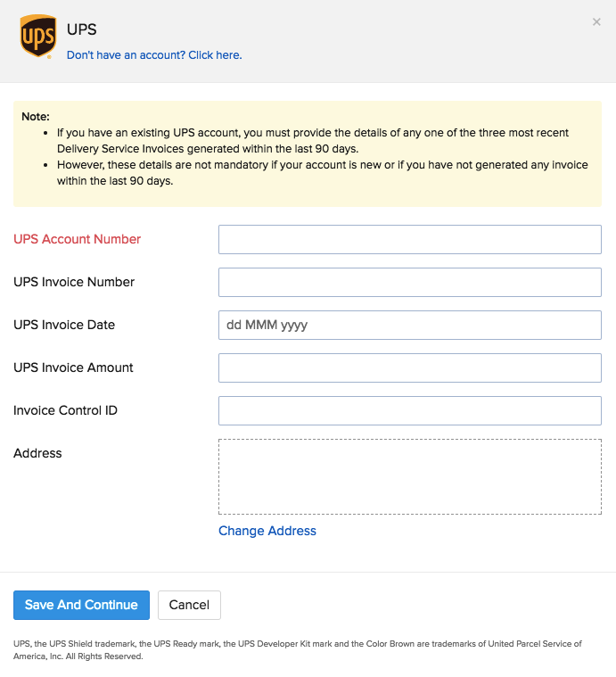
Task: Click the UPS Invoice Amount text box
Action: pos(409,367)
